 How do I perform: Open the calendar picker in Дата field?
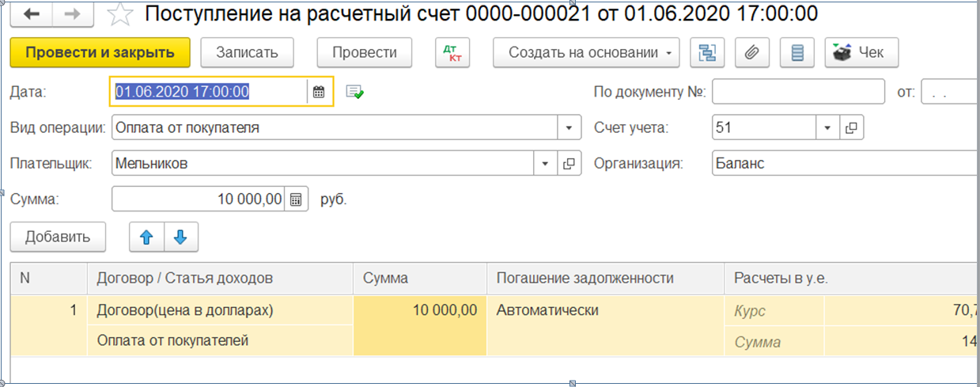pyautogui.click(x=319, y=92)
